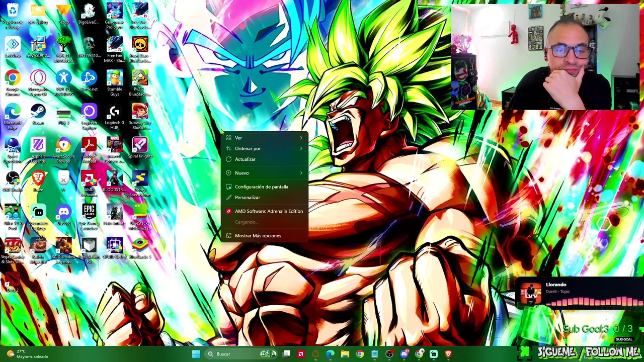Click the Halo Infinite desktop icon

(x=115, y=216)
